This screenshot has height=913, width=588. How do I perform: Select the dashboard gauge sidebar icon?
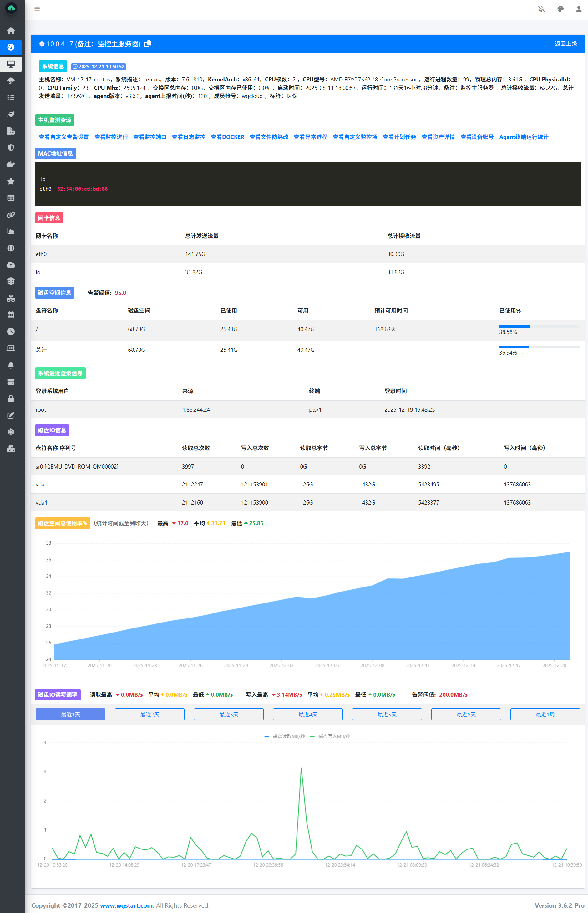(x=11, y=47)
